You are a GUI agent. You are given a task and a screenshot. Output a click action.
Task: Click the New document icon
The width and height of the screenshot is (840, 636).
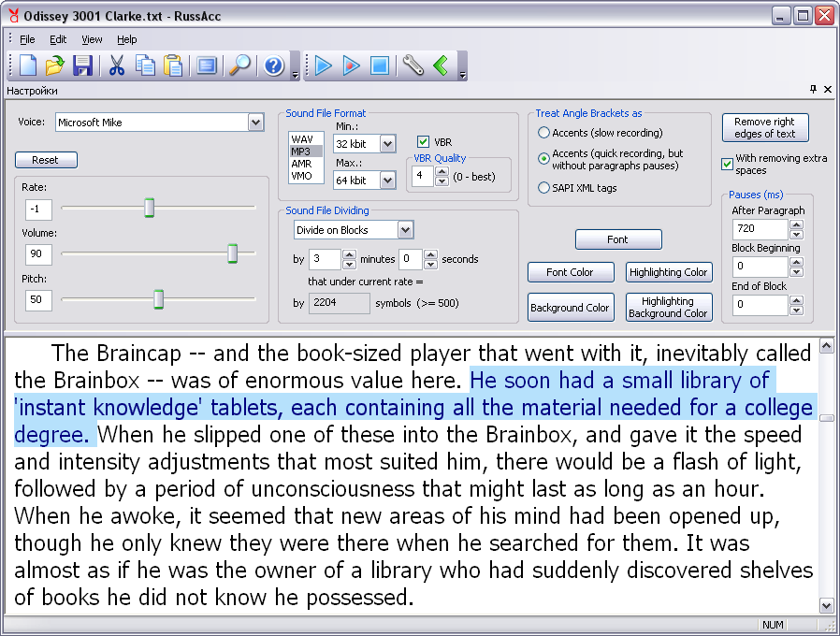[28, 65]
